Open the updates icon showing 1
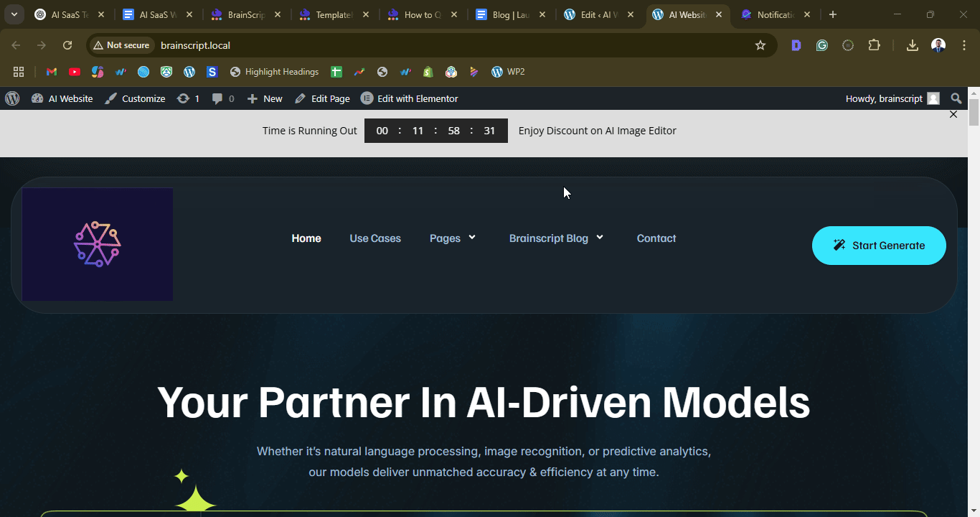The width and height of the screenshot is (980, 517). point(188,98)
